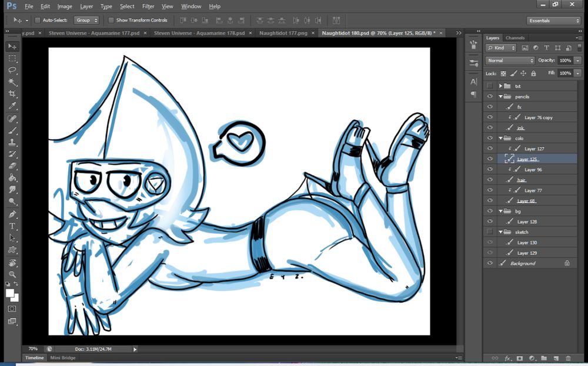The image size is (588, 366).
Task: Expand the txt layer group
Action: [500, 86]
